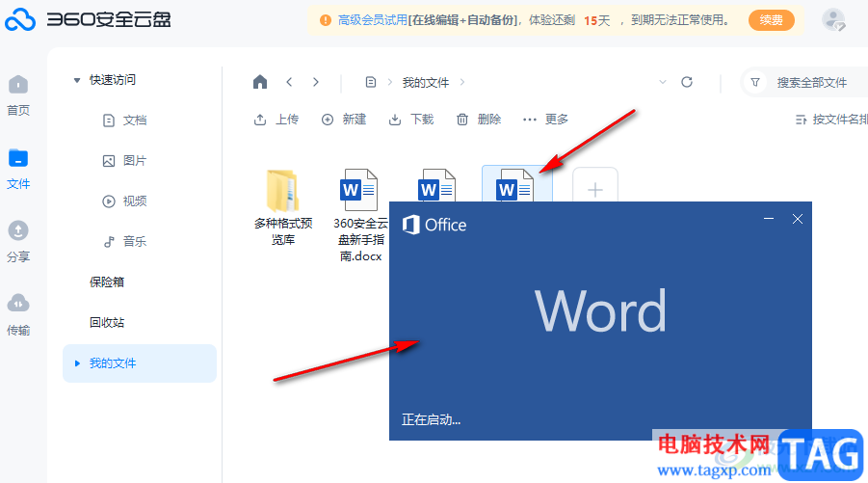The width and height of the screenshot is (868, 483).
Task: Select the 360安全云盘新手指南.docx file
Action: pyautogui.click(x=361, y=215)
